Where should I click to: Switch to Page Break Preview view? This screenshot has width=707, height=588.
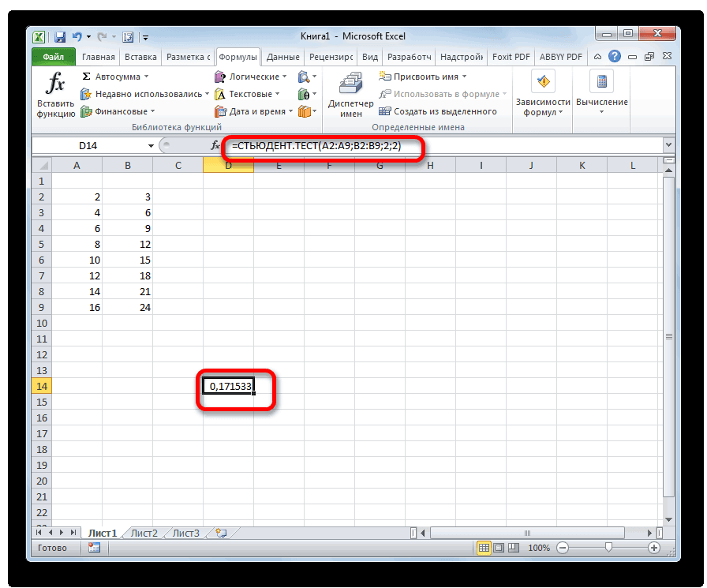(x=514, y=548)
